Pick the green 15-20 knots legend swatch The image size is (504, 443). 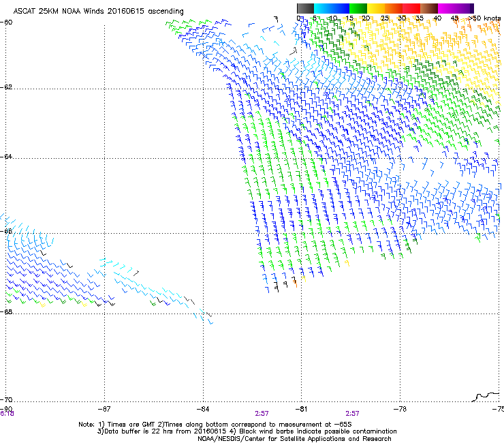click(x=358, y=8)
